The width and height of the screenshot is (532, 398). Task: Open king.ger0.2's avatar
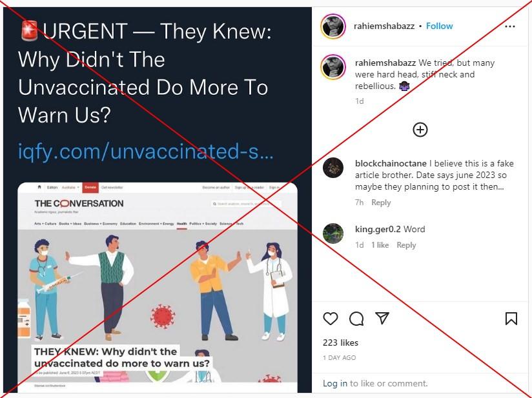(x=333, y=234)
